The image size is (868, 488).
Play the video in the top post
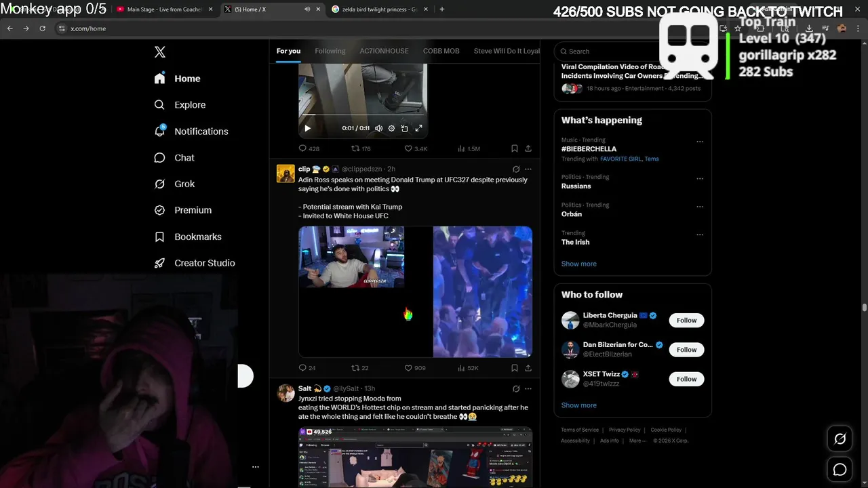pyautogui.click(x=307, y=128)
